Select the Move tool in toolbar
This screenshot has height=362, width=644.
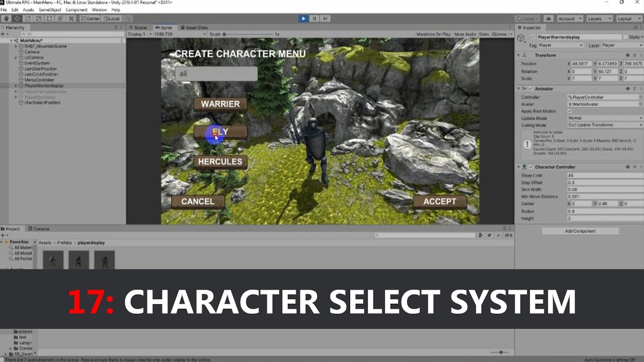[x=17, y=19]
